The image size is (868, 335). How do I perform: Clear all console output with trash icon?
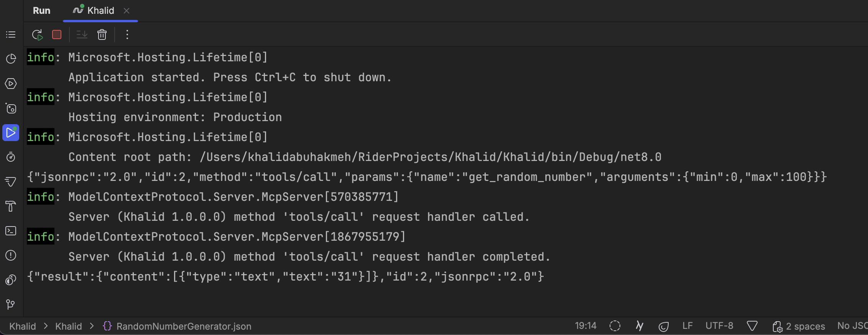(x=102, y=35)
